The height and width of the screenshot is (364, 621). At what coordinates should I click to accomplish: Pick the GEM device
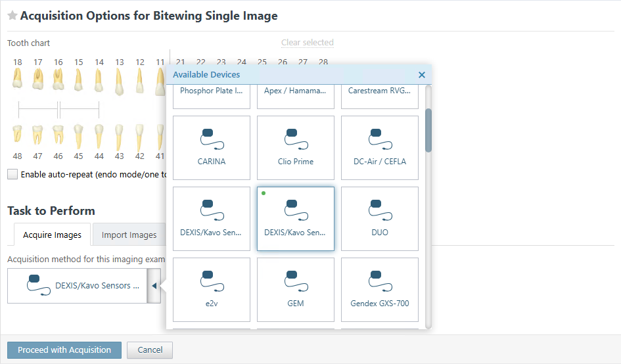(x=296, y=290)
